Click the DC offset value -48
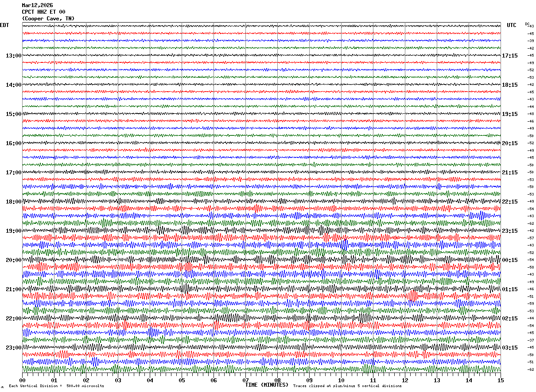Image resolution: width=536 pixels, height=392 pixels. (530, 114)
